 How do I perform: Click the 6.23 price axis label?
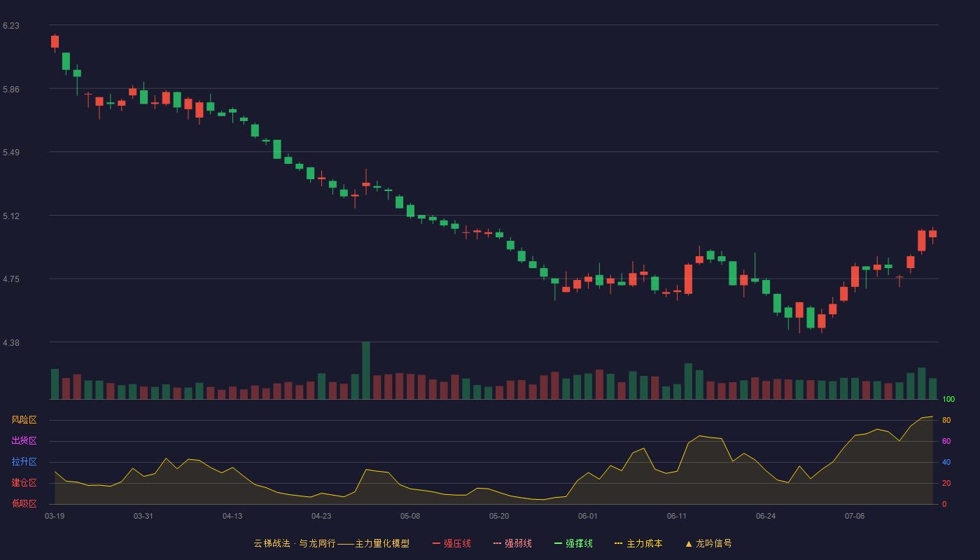pos(11,26)
